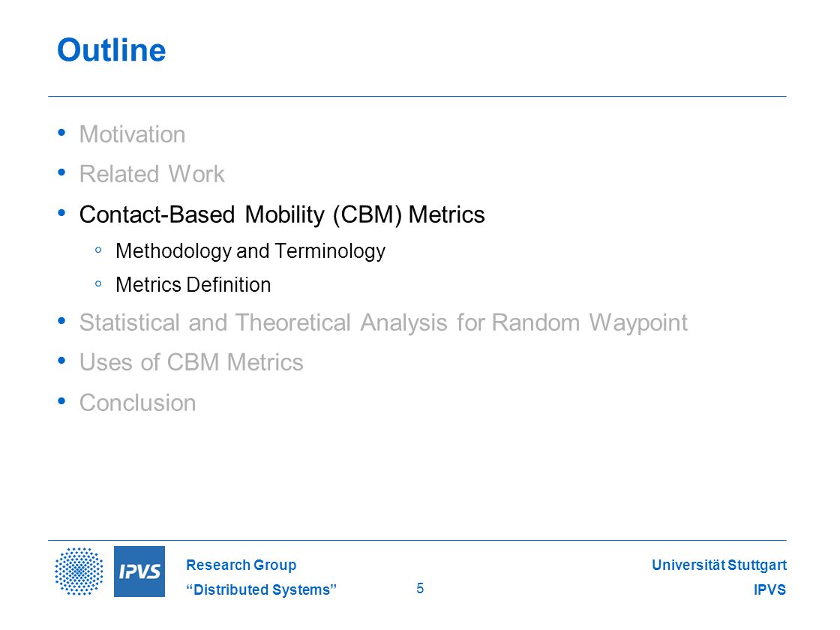Click the Methodology and Terminology sub-item

(x=250, y=250)
